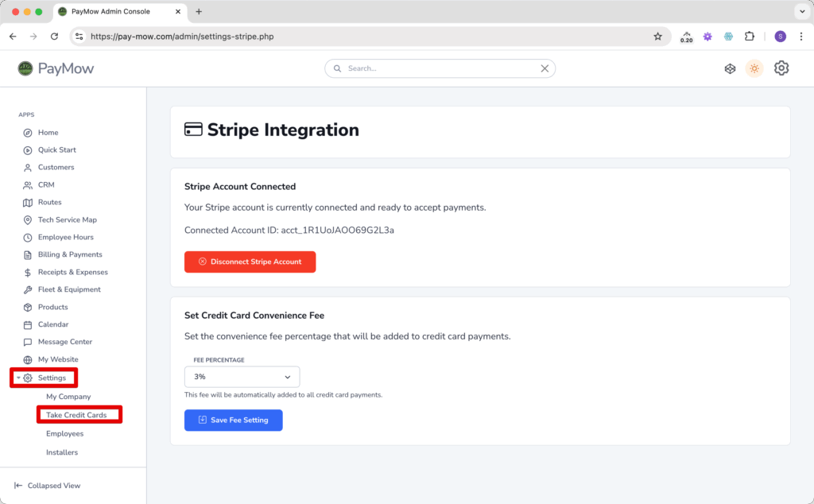Click the My Website globe icon
Viewport: 814px width, 504px height.
click(28, 359)
